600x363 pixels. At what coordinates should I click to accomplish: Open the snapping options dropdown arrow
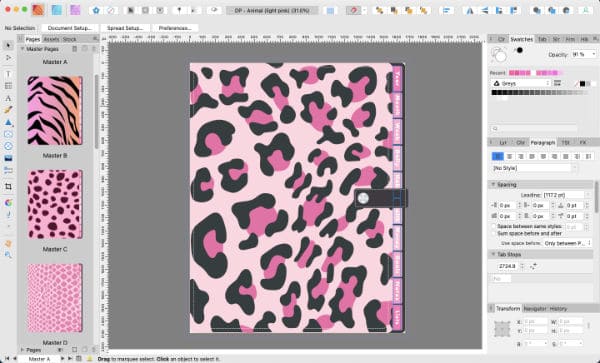pyautogui.click(x=364, y=10)
